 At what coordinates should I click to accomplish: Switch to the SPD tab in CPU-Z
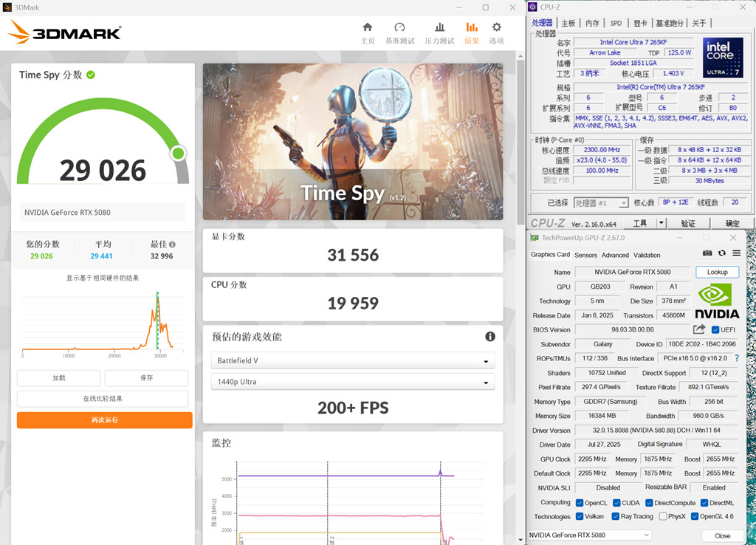tap(616, 23)
